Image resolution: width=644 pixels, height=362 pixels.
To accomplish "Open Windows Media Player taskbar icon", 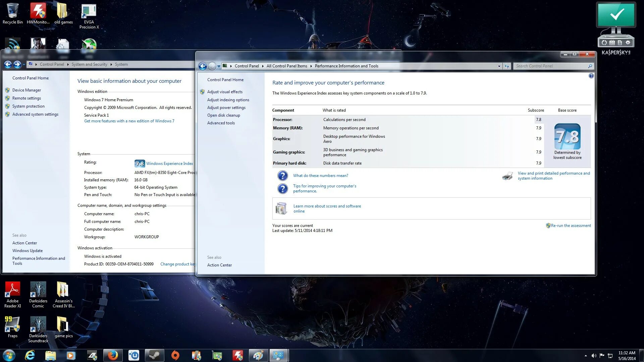I will pyautogui.click(x=71, y=355).
